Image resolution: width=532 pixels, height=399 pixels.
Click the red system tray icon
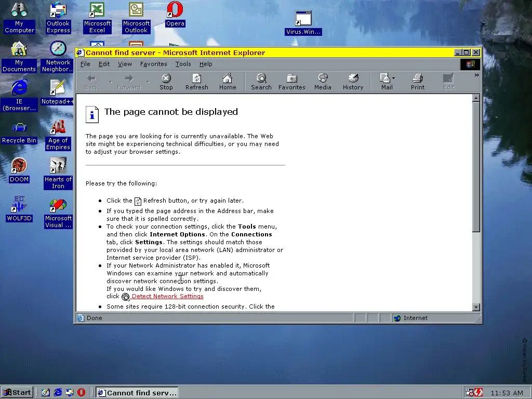pyautogui.click(x=478, y=392)
